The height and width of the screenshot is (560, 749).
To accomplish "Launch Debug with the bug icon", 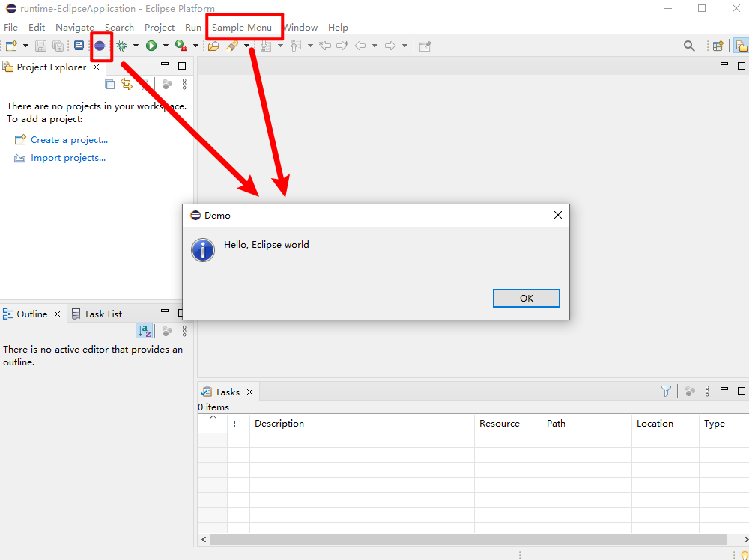I will coord(122,46).
